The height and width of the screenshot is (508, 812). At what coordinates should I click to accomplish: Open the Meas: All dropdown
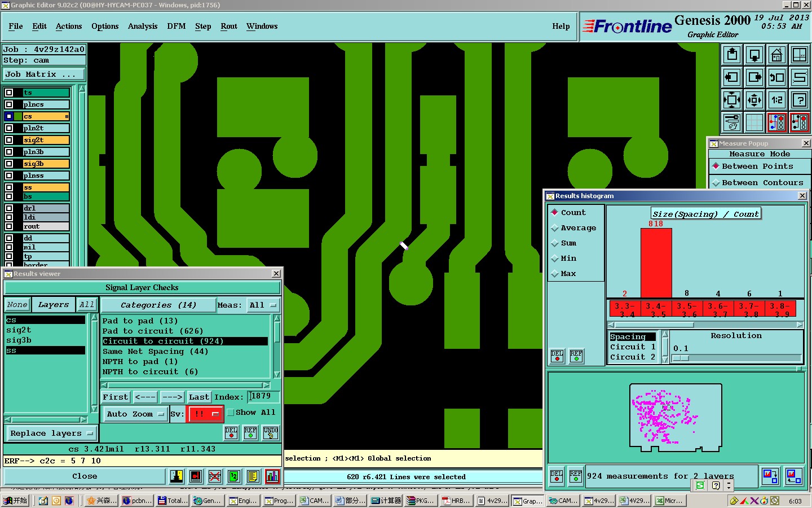click(x=264, y=305)
